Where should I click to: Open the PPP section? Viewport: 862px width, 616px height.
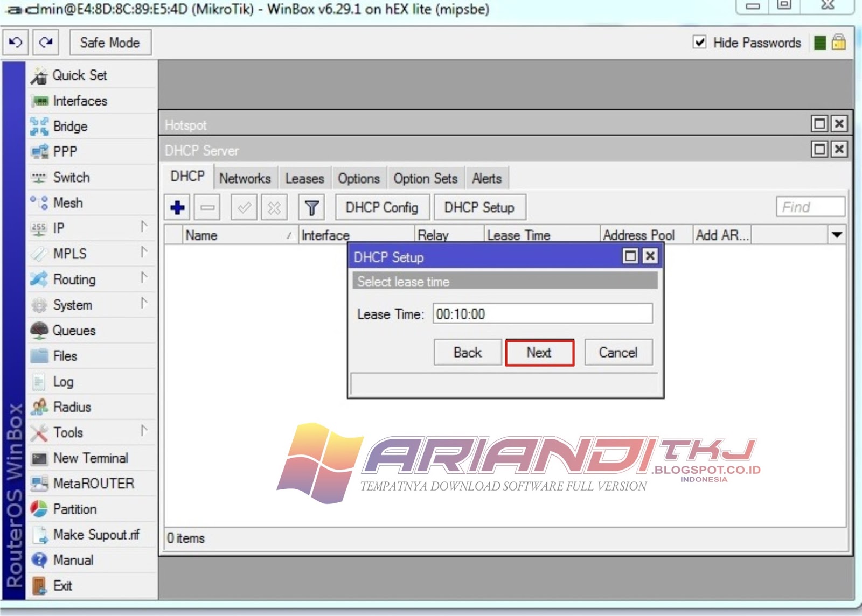coord(92,152)
